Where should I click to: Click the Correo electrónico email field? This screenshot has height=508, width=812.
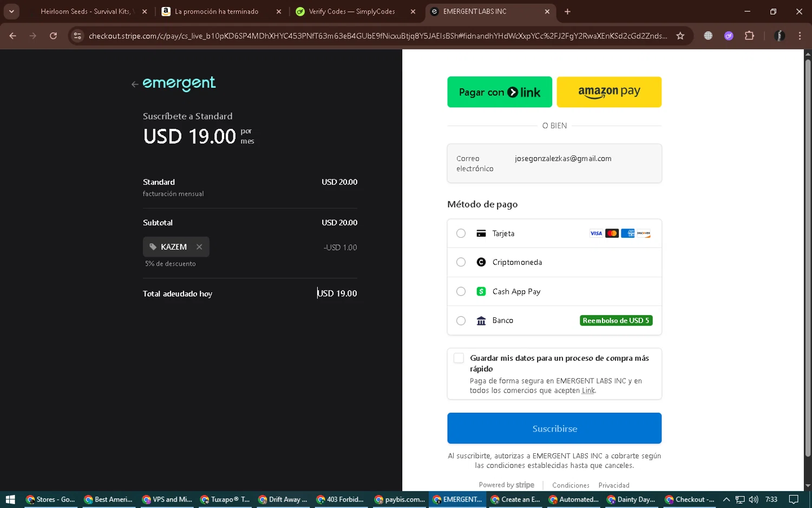point(554,163)
